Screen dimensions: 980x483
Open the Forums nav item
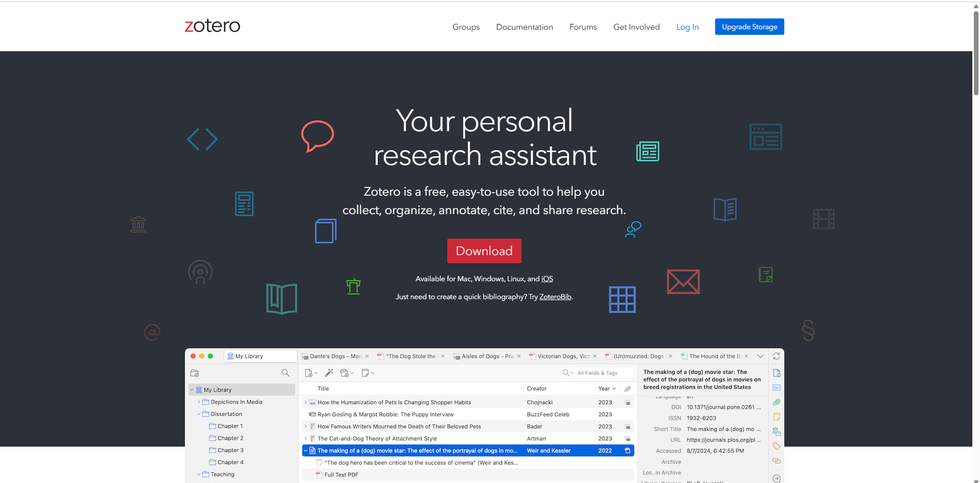583,27
